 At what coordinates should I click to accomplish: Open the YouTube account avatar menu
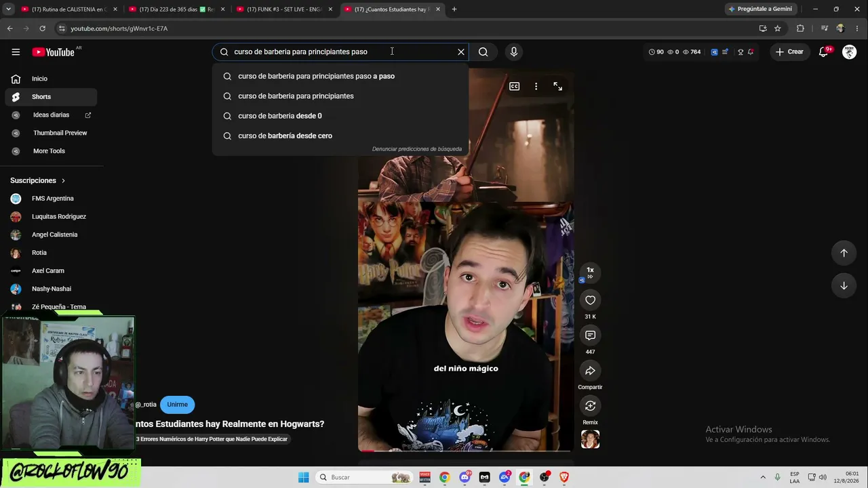click(849, 52)
